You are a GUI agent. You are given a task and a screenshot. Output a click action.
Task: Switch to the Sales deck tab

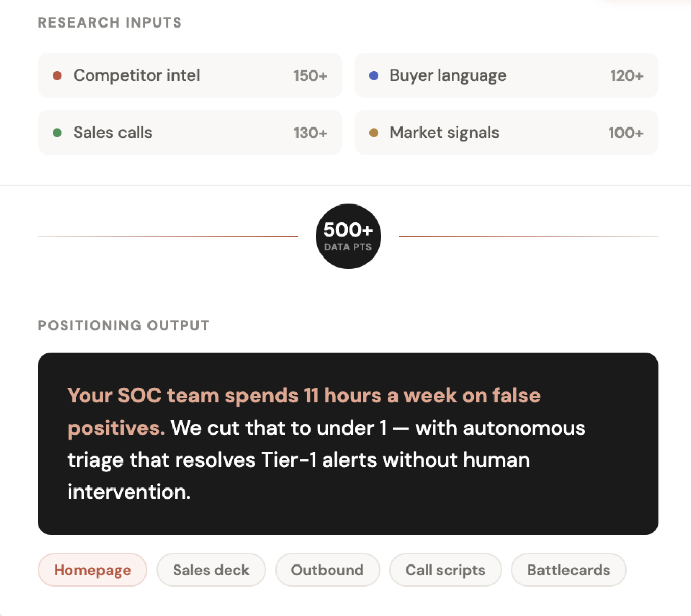211,570
